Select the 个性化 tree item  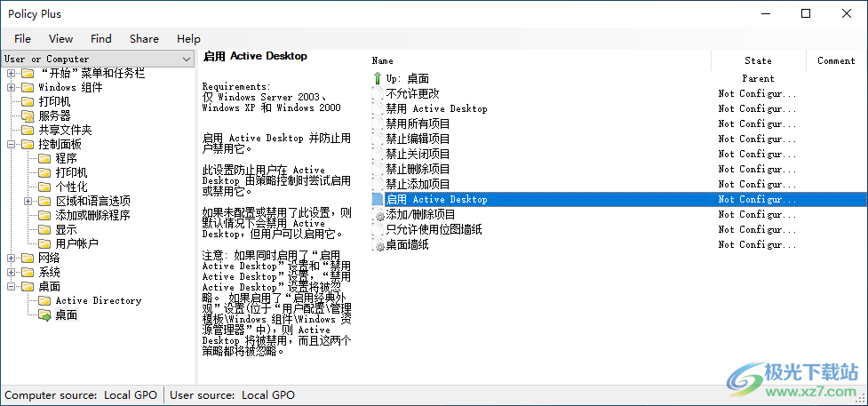point(71,187)
